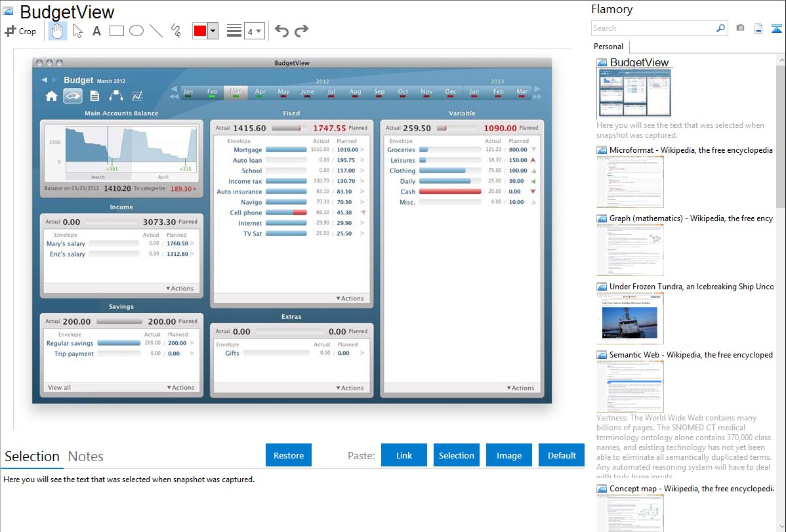The height and width of the screenshot is (532, 786).
Task: Click the lined document icon in BudgetView
Action: [94, 96]
